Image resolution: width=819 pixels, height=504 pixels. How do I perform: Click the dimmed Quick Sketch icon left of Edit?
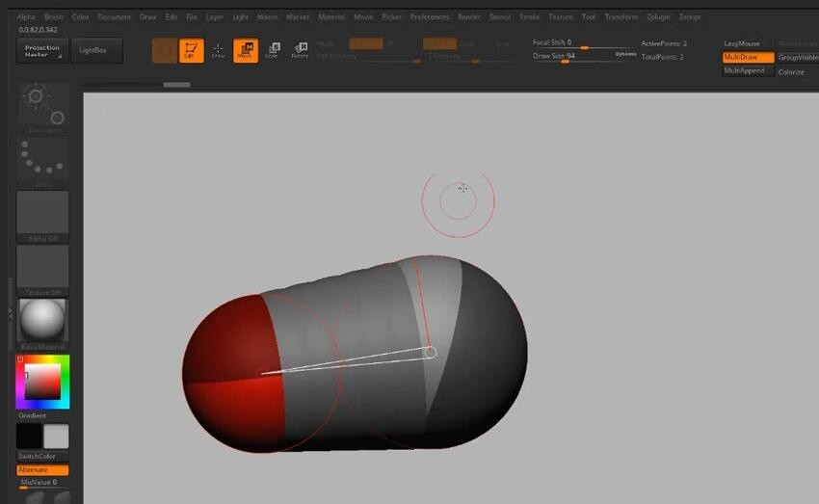[x=165, y=51]
